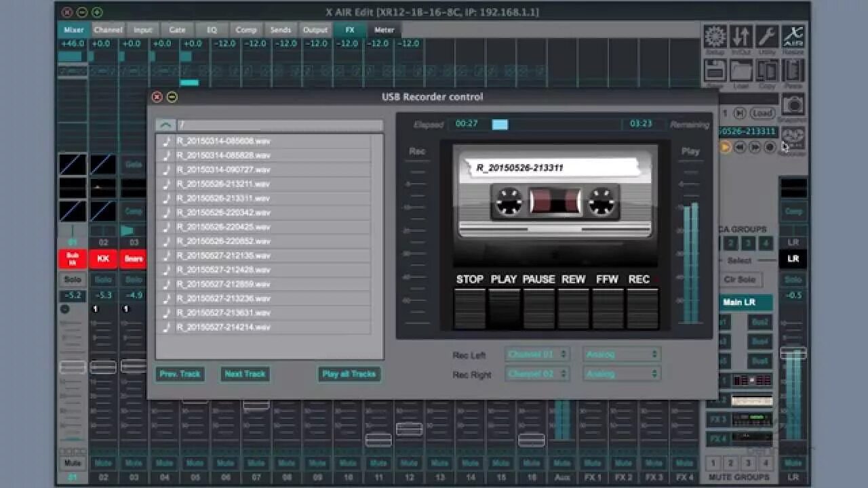This screenshot has width=868, height=488.
Task: Click the Copy icon in main toolbar
Action: (x=767, y=70)
